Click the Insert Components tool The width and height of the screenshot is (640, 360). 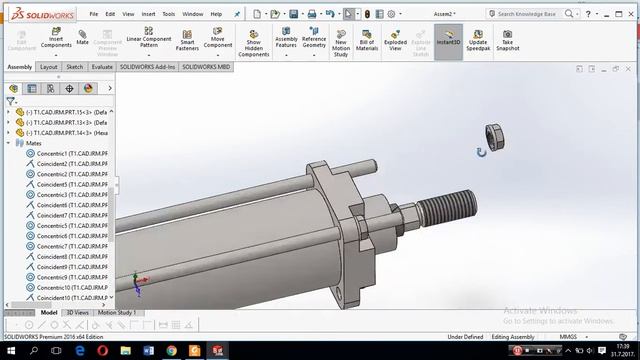56,38
